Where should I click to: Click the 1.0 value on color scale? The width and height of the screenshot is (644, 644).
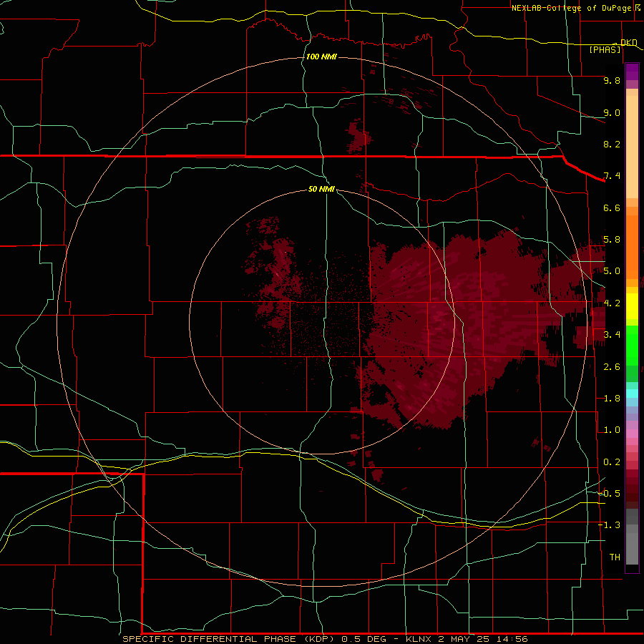tap(612, 430)
